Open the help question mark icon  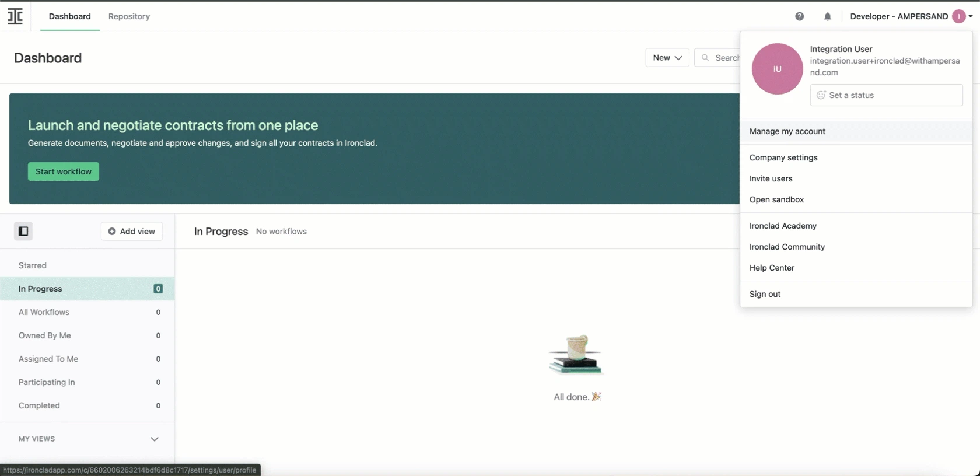pyautogui.click(x=799, y=16)
